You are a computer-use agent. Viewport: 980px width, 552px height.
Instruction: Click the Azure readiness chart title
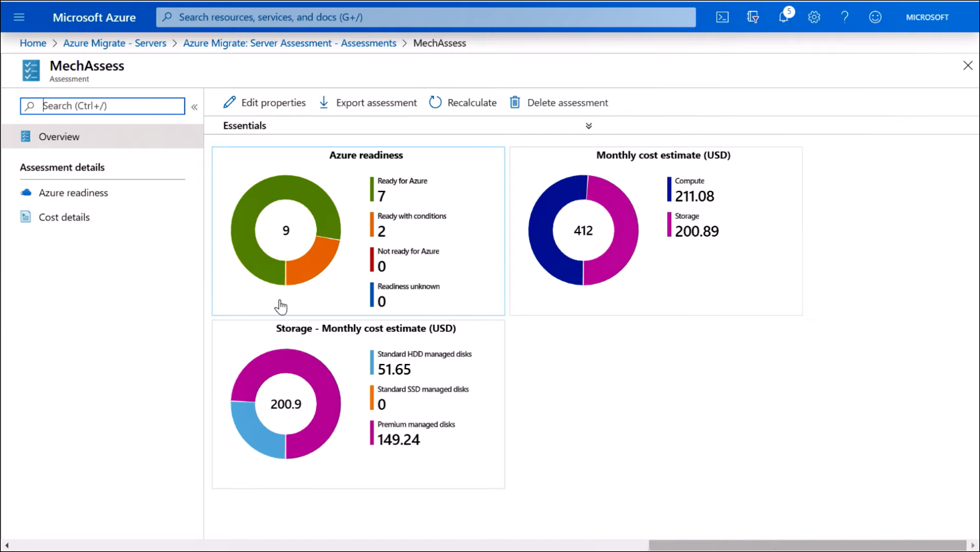click(366, 155)
